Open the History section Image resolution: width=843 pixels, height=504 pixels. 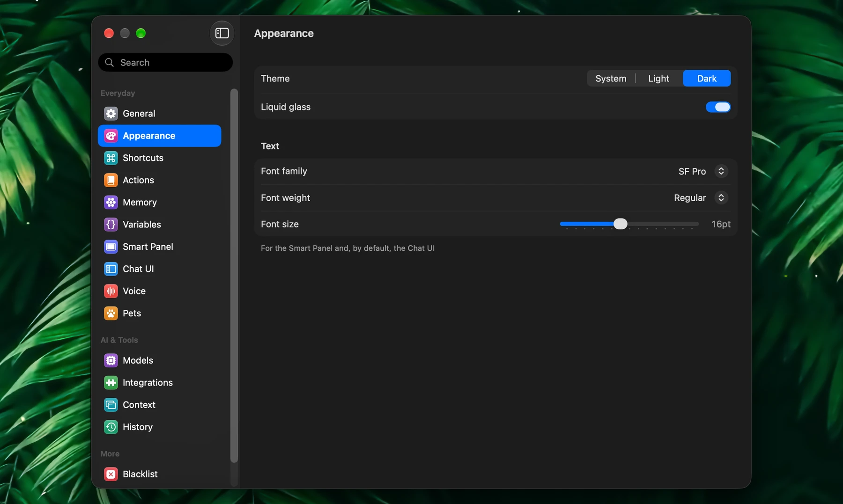(x=159, y=427)
